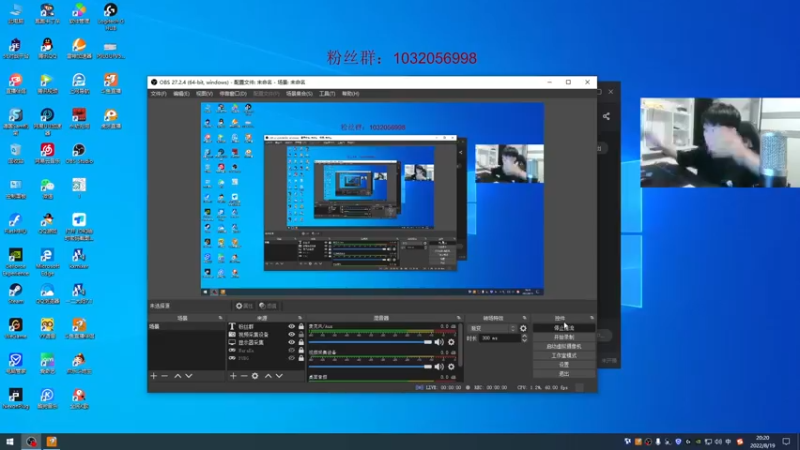
Task: Toggle lock on the PUBG source
Action: [x=301, y=358]
